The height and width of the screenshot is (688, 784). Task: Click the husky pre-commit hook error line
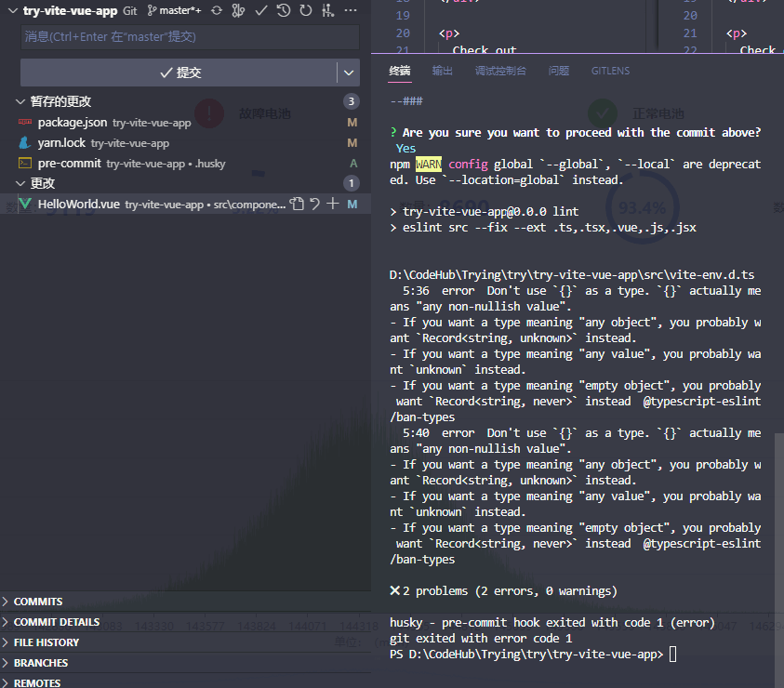coord(552,623)
